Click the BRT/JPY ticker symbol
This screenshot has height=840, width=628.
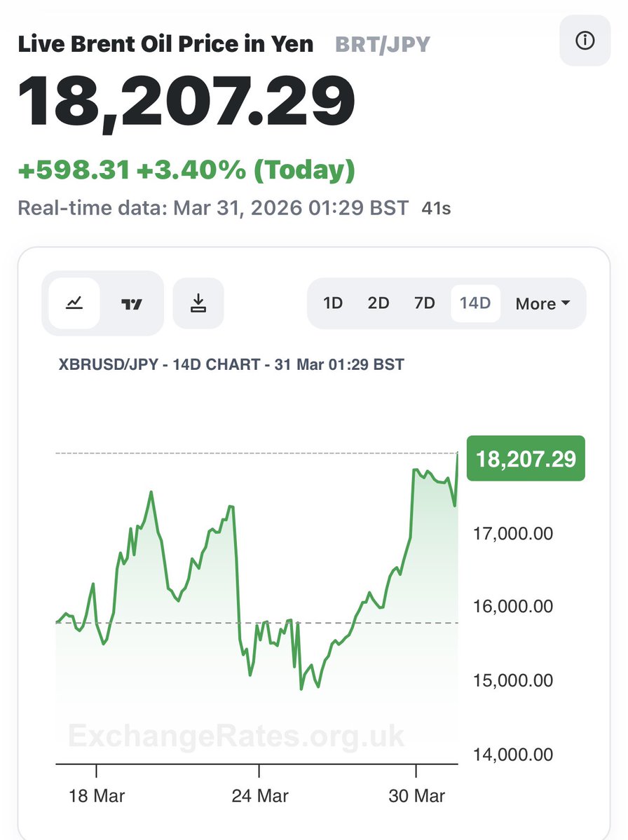(382, 45)
